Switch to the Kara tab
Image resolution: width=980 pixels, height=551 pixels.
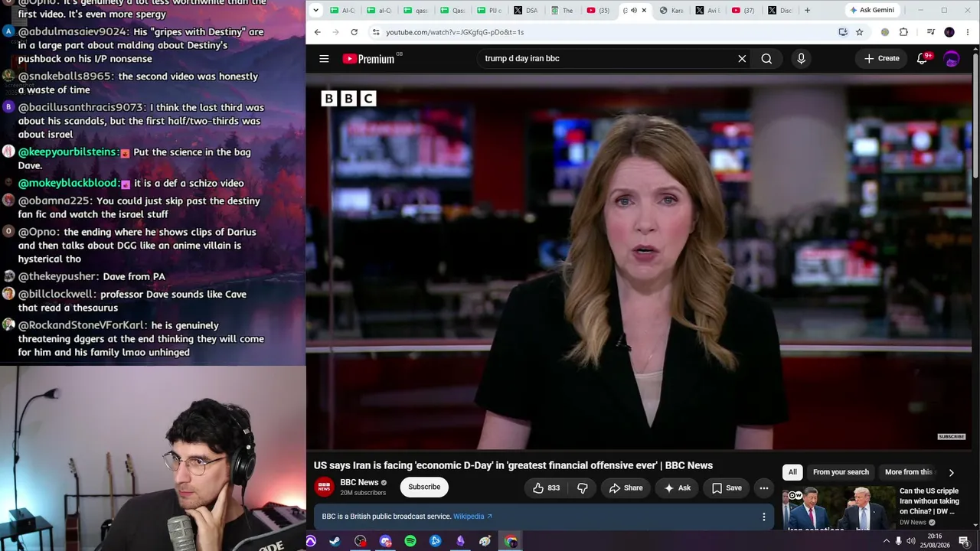(x=671, y=10)
